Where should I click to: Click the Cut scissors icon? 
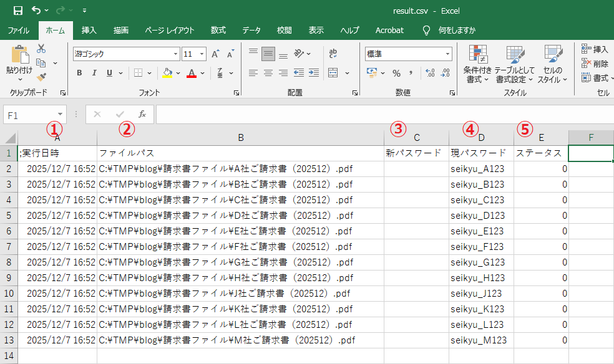coord(41,49)
